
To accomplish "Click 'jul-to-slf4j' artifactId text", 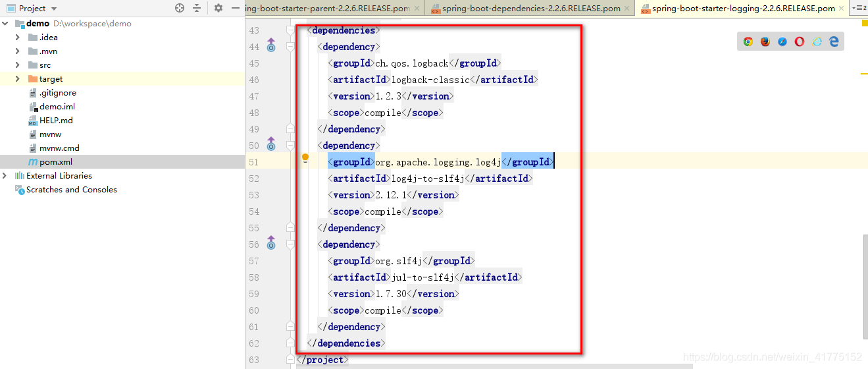I will 422,277.
